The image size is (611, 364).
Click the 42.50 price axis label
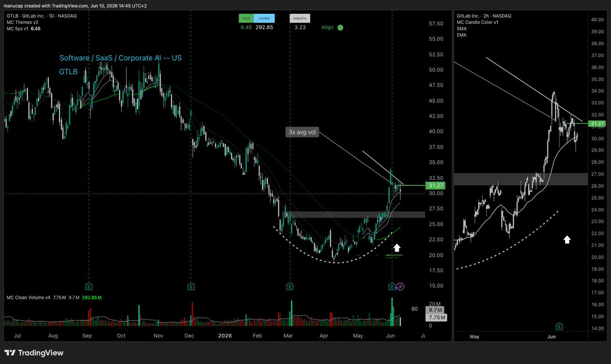tap(436, 117)
